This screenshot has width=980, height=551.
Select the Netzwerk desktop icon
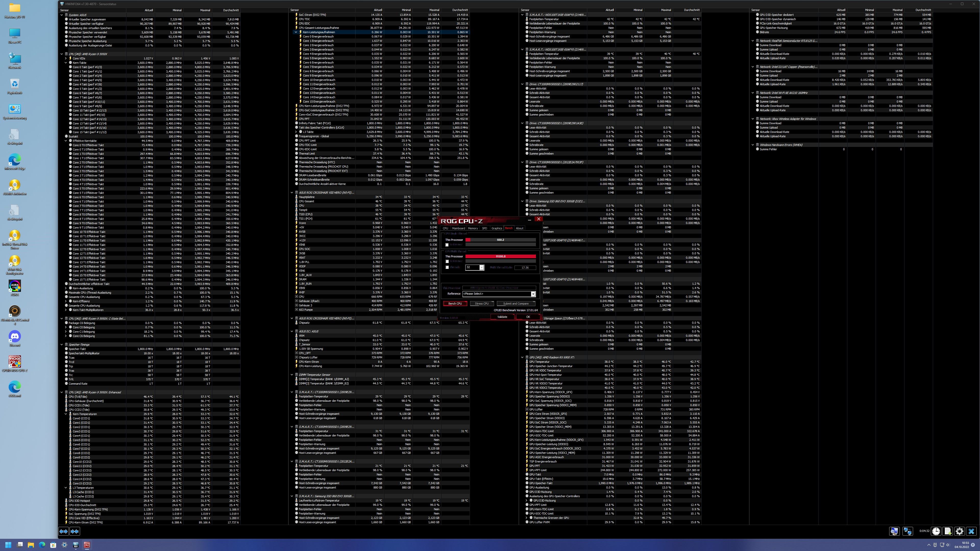(15, 61)
